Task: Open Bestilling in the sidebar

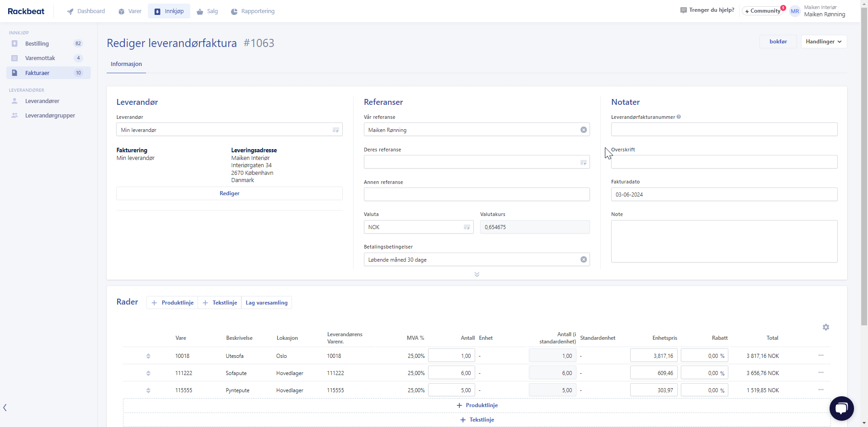Action: 48,44
